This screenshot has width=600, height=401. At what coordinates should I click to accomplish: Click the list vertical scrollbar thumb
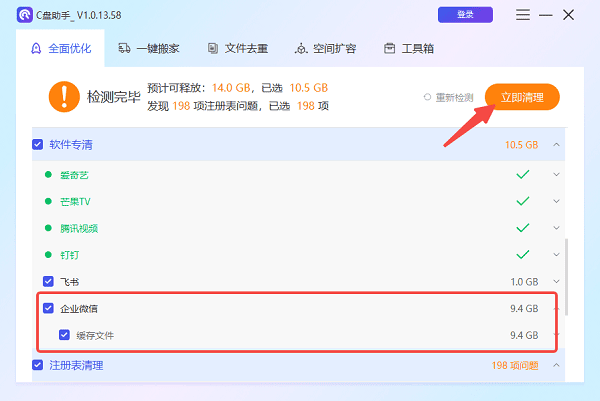click(566, 277)
